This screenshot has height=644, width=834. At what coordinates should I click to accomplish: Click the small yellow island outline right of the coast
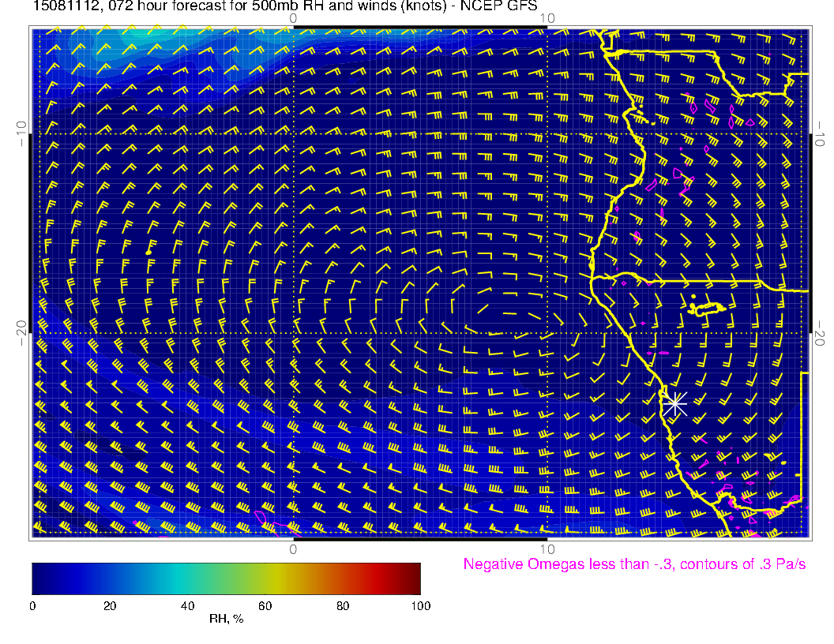tap(708, 309)
